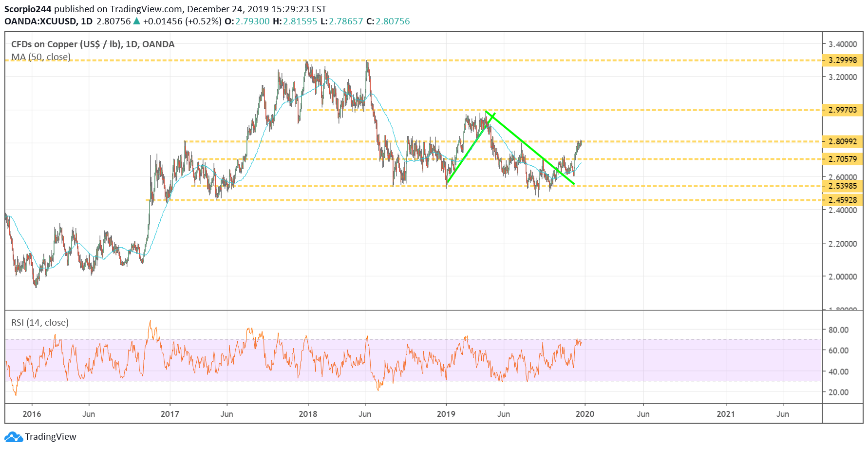Click the 3.29998 price level label

(842, 60)
